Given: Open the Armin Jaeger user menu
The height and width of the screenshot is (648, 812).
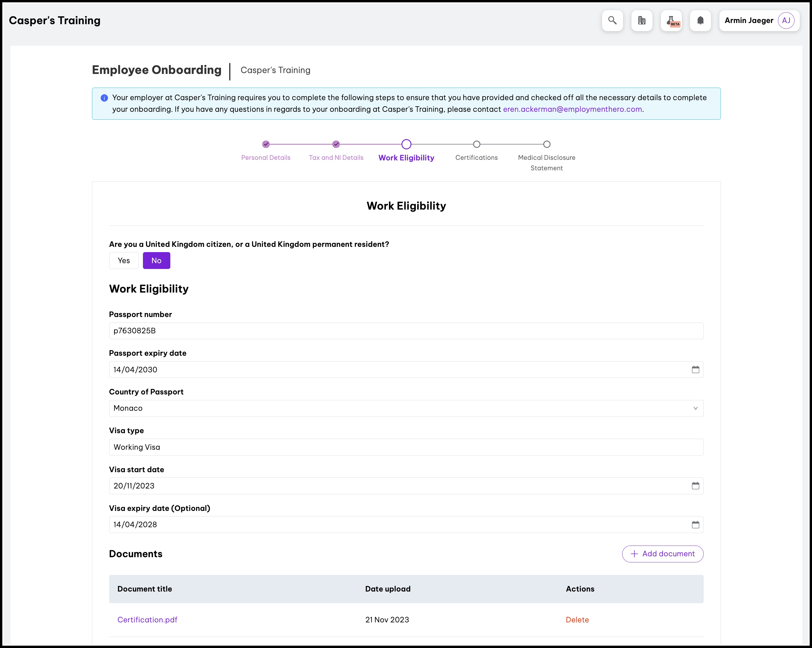Looking at the screenshot, I should coord(748,20).
